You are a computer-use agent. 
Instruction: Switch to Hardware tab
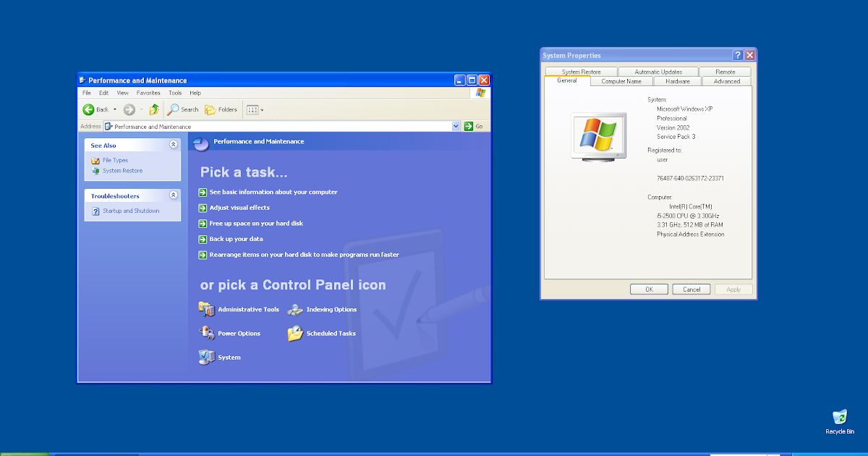[x=678, y=81]
